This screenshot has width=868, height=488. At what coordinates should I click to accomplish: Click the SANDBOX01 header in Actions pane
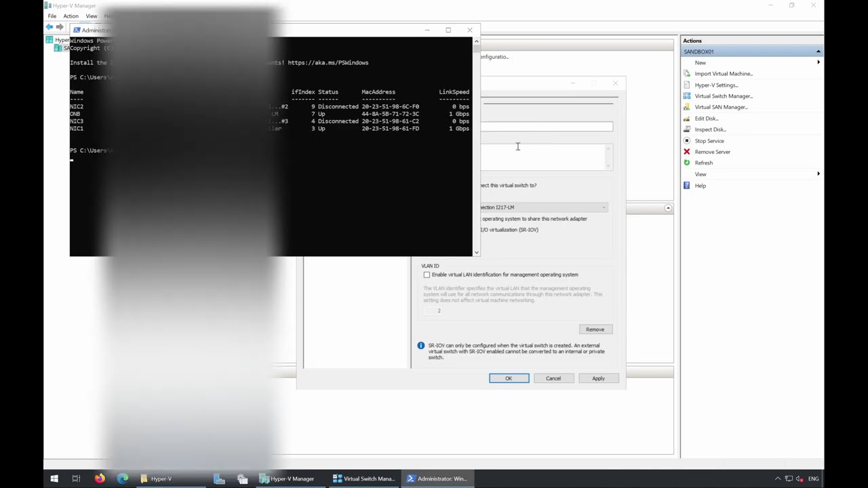coord(752,52)
